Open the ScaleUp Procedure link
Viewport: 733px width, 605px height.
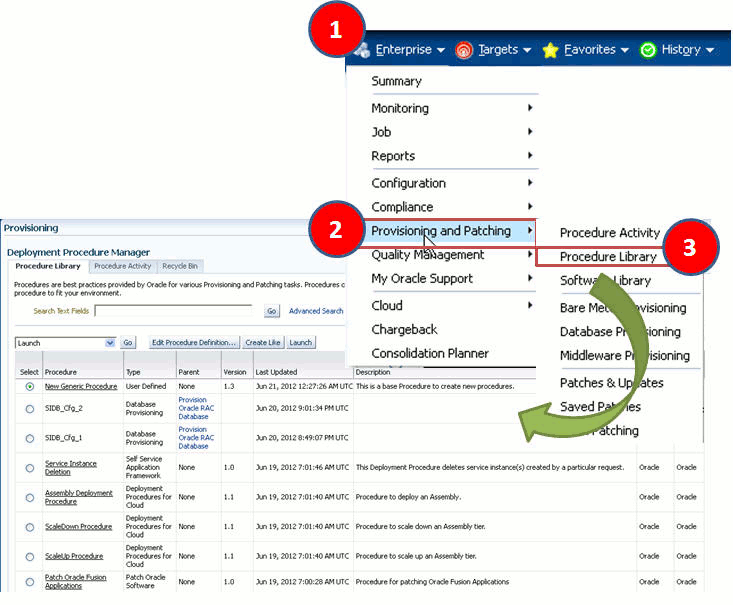coord(74,556)
